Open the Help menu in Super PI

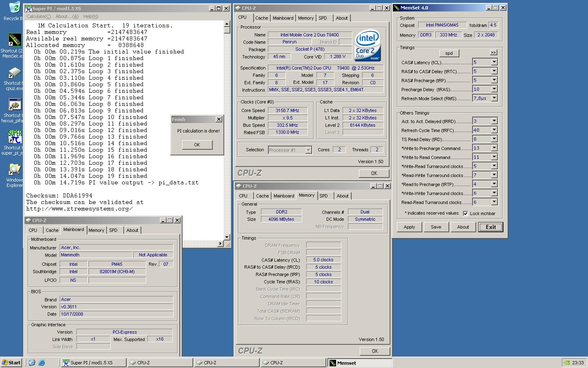coord(91,16)
